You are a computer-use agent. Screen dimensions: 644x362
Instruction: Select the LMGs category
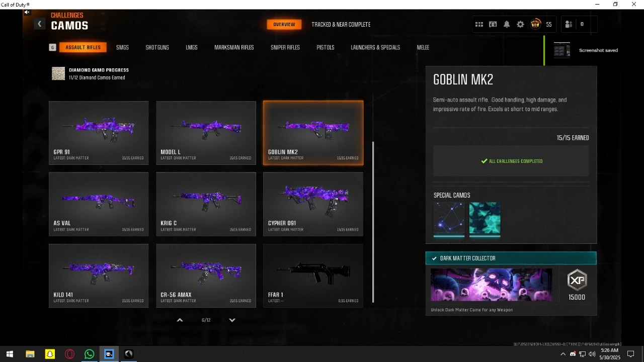point(192,47)
